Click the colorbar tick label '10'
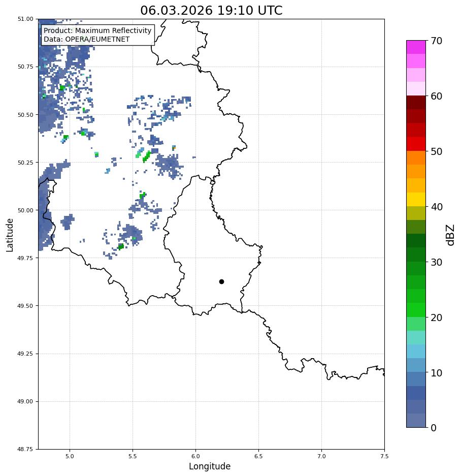 pos(437,372)
